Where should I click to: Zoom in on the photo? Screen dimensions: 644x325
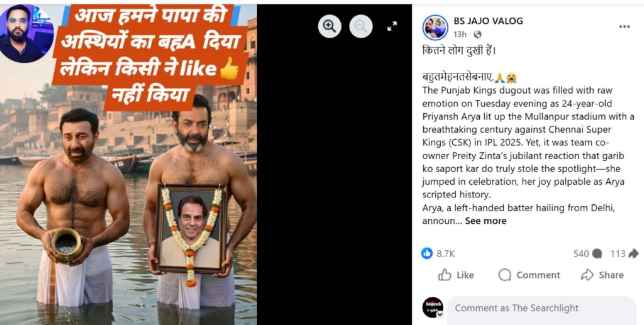(330, 26)
